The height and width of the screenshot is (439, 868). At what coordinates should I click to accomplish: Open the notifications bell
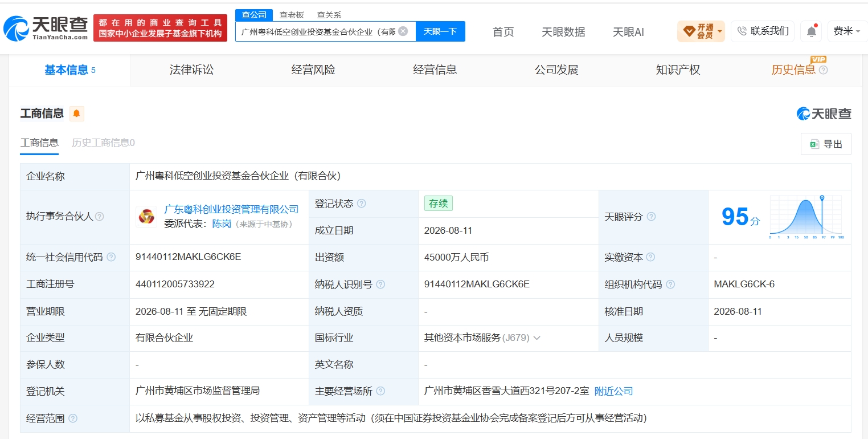point(812,31)
